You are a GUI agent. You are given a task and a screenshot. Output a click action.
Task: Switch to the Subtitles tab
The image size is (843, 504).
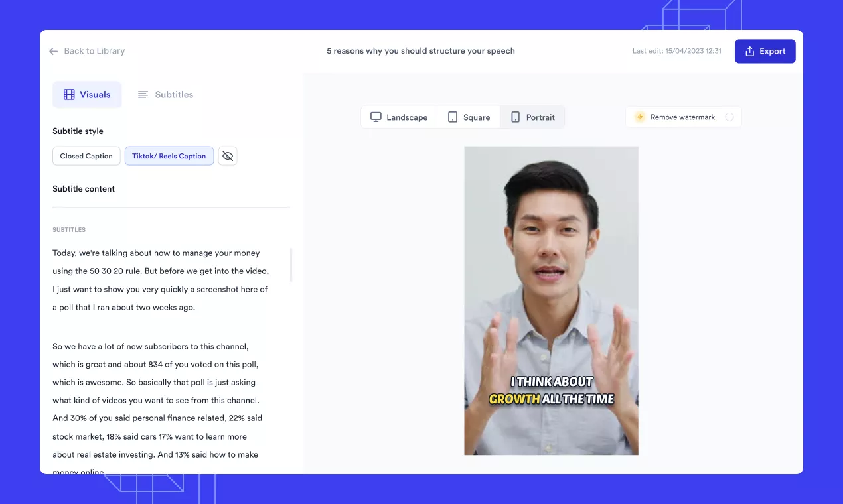click(166, 95)
